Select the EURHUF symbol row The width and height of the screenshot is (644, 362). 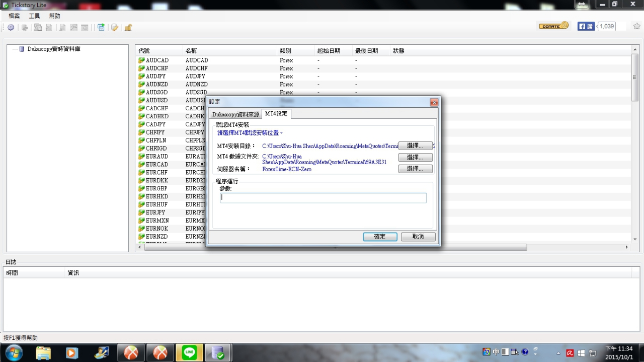171,204
